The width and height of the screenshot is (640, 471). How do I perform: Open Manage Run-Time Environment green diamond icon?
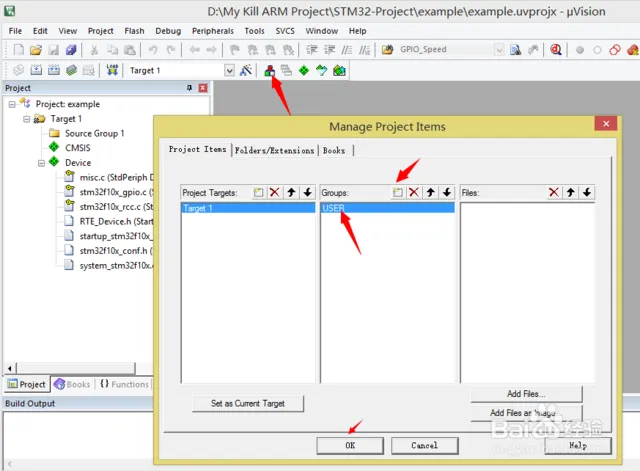tap(303, 70)
